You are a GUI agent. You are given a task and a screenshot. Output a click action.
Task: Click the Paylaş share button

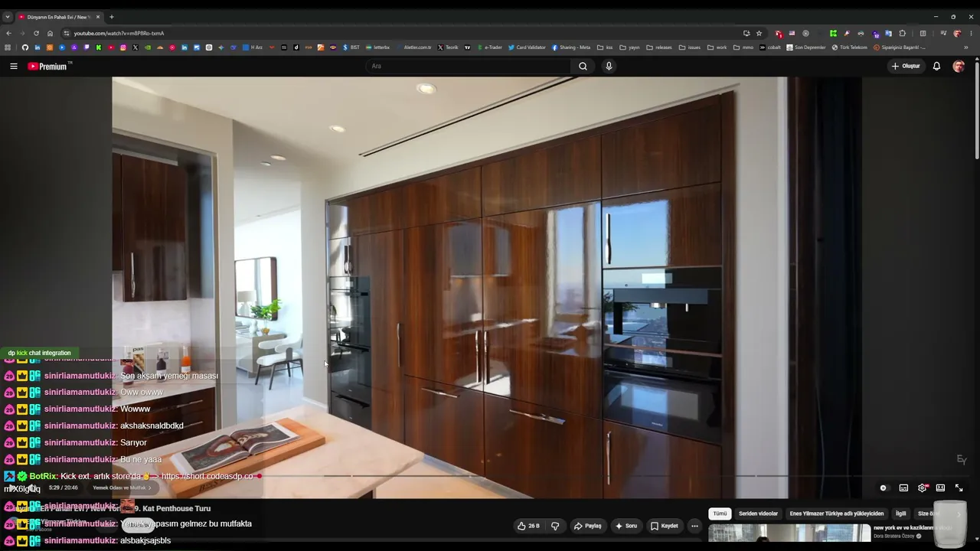pos(587,526)
